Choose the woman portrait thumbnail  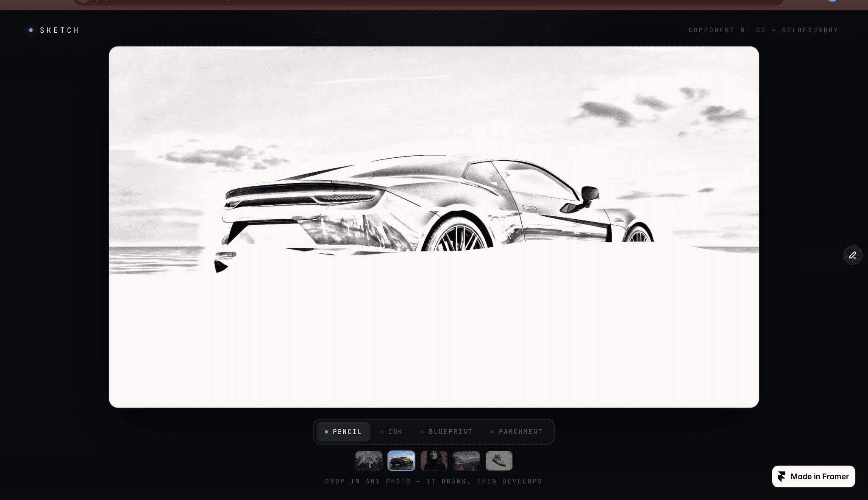(x=434, y=461)
